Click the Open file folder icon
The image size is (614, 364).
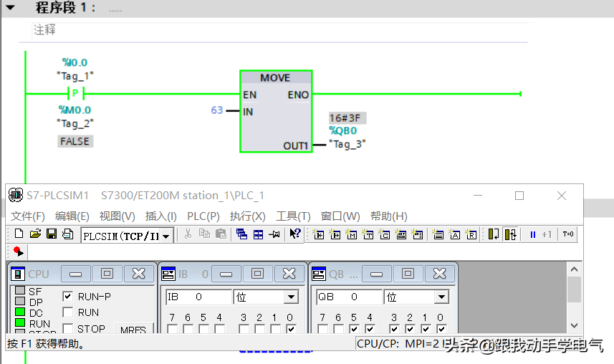(x=34, y=234)
